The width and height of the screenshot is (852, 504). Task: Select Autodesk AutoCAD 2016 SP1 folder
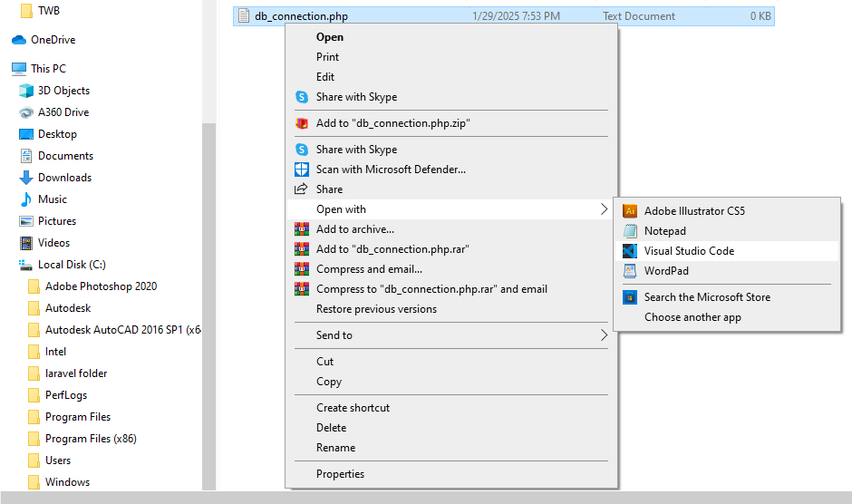(x=122, y=330)
